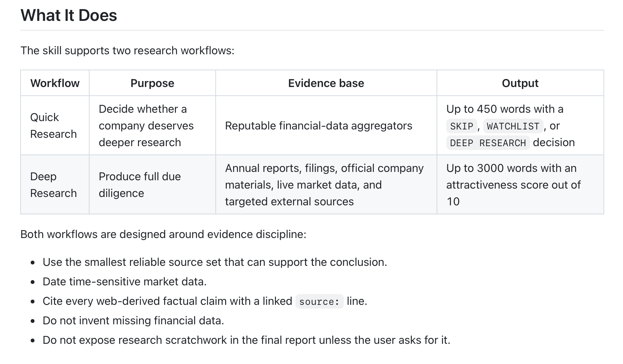Click the 'Produce full due diligence' cell
Image resolution: width=623 pixels, height=364 pixels.
click(x=152, y=185)
